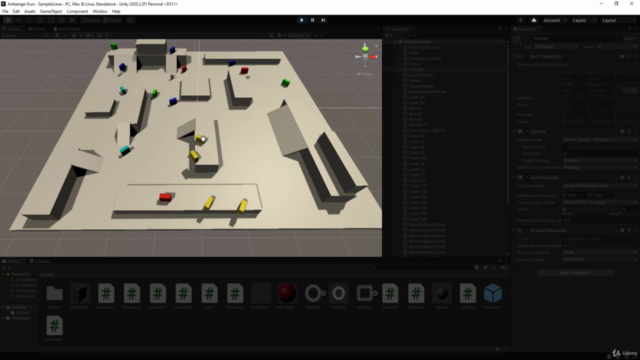
Task: Select the Move tool in the toolbar
Action: point(18,20)
